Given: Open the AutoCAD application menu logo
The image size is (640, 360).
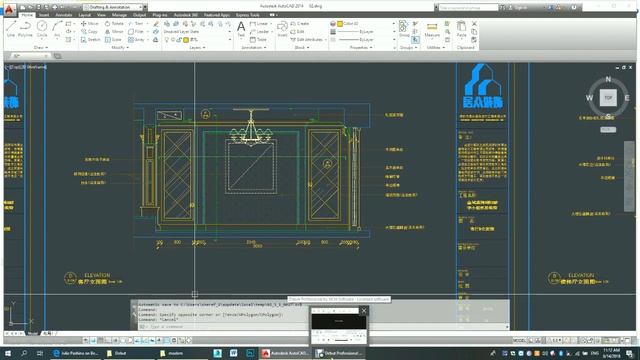Looking at the screenshot, I should coord(9,9).
